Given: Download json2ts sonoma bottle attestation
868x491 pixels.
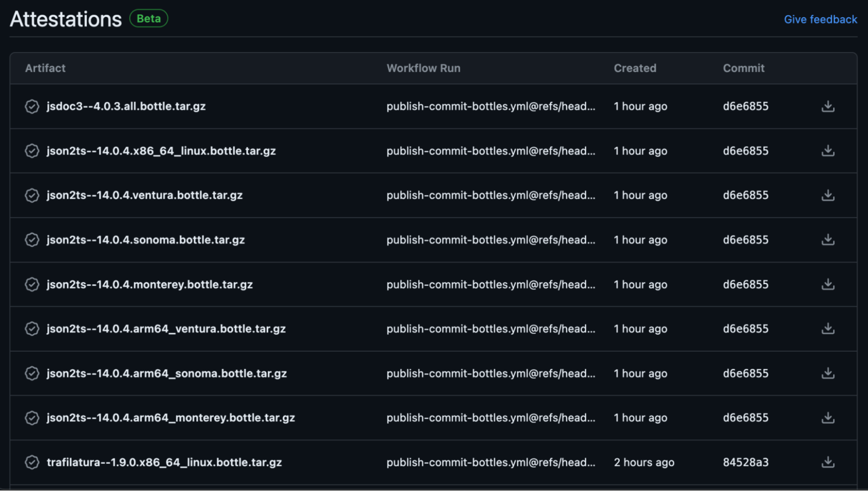Looking at the screenshot, I should [x=828, y=240].
